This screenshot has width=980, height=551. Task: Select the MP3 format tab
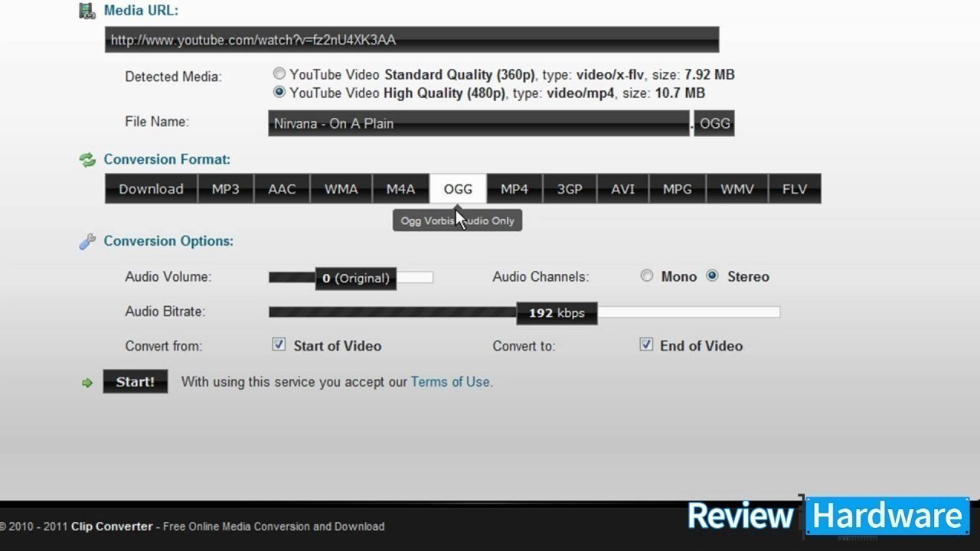click(x=226, y=189)
